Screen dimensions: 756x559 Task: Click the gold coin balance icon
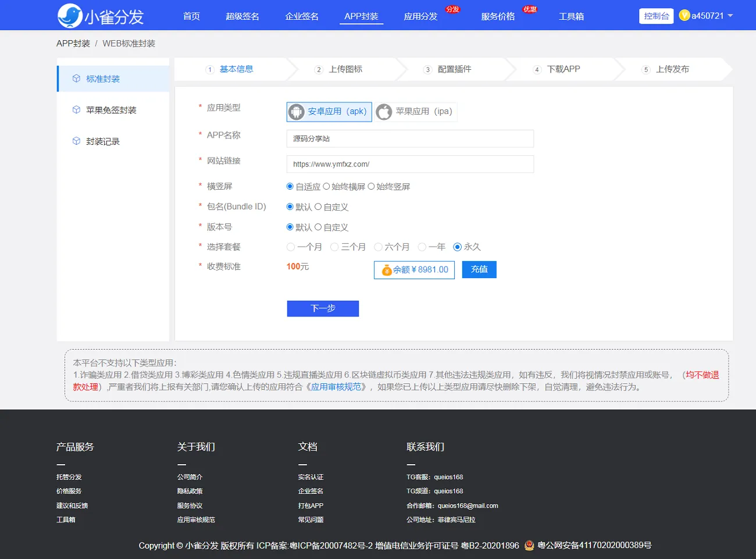[386, 270]
